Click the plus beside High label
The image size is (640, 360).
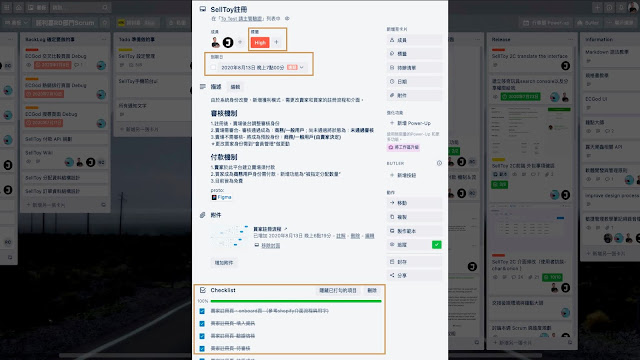coord(276,42)
